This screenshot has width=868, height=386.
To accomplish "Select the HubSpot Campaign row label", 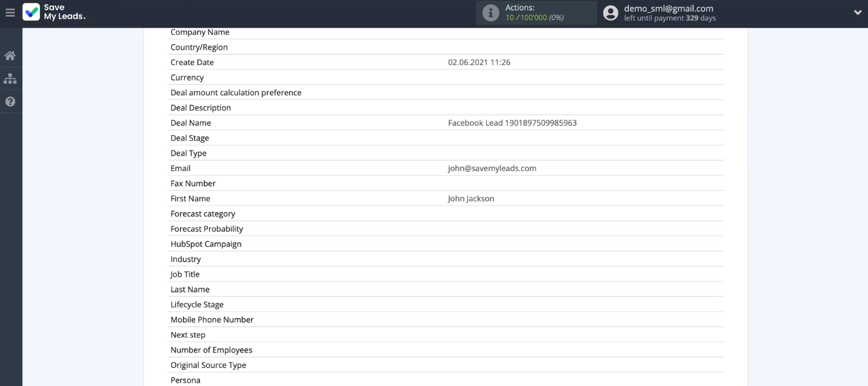I will [x=206, y=244].
